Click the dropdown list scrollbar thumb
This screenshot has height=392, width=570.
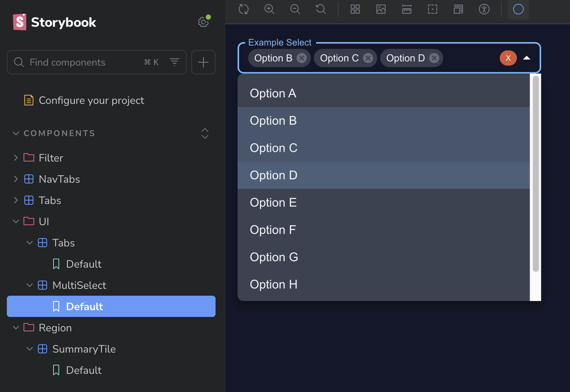pyautogui.click(x=536, y=174)
